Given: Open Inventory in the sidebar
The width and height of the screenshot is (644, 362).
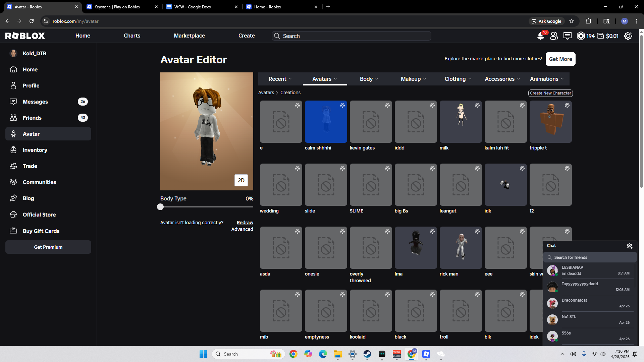Looking at the screenshot, I should pyautogui.click(x=35, y=150).
